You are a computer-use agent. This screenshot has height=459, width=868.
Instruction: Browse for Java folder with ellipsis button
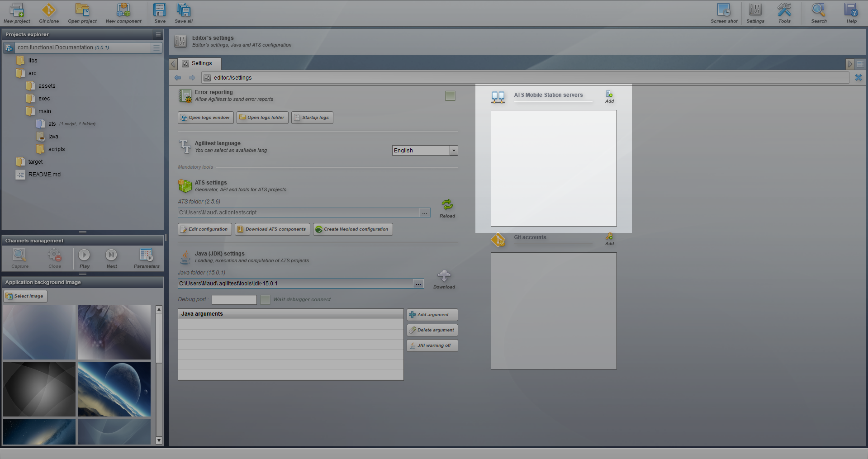pyautogui.click(x=418, y=284)
